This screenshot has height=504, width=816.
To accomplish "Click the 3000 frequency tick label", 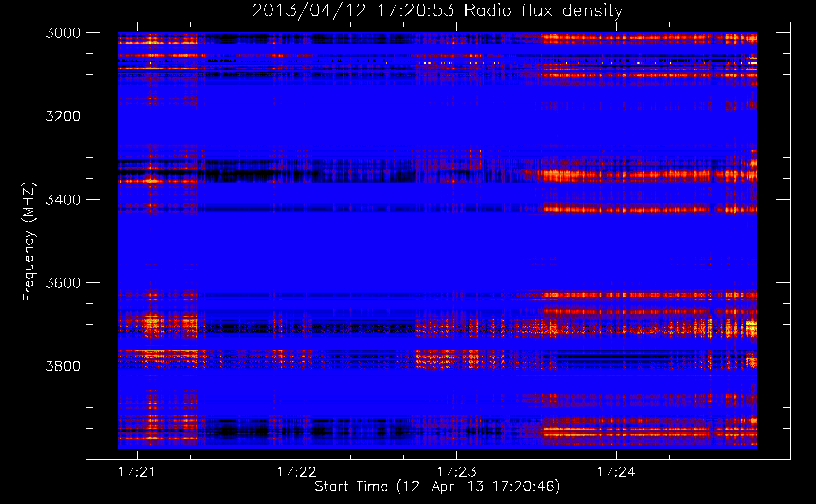I will point(63,33).
